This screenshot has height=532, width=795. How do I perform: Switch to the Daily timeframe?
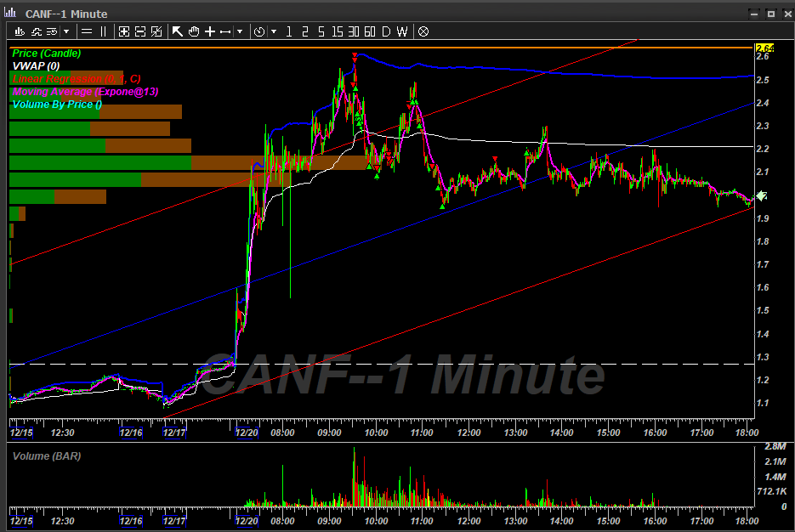(x=384, y=31)
